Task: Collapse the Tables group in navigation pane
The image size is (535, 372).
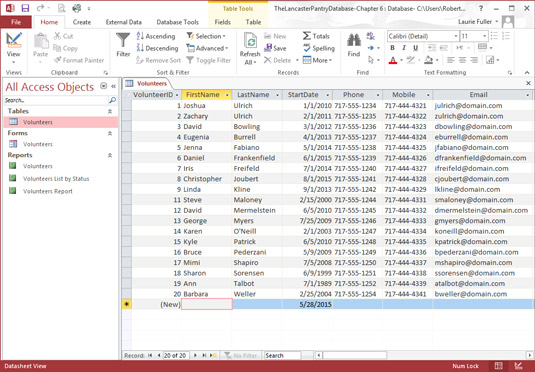Action: point(110,111)
